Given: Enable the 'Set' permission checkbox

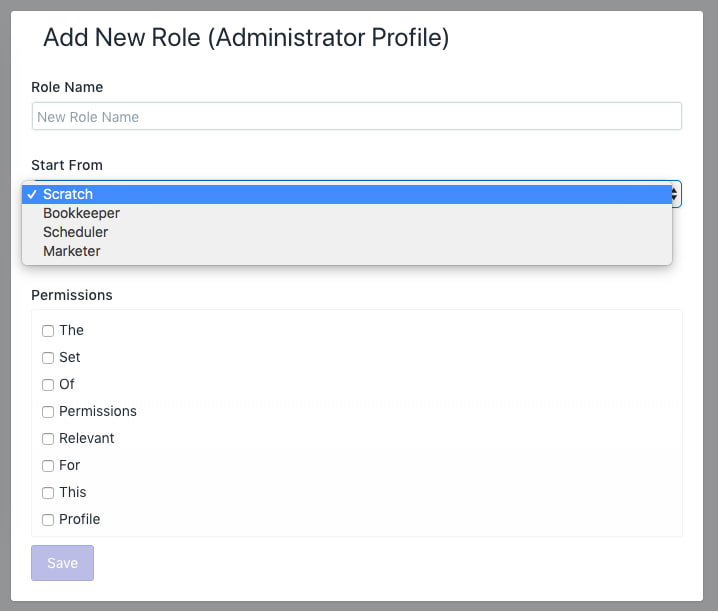Looking at the screenshot, I should [x=48, y=358].
